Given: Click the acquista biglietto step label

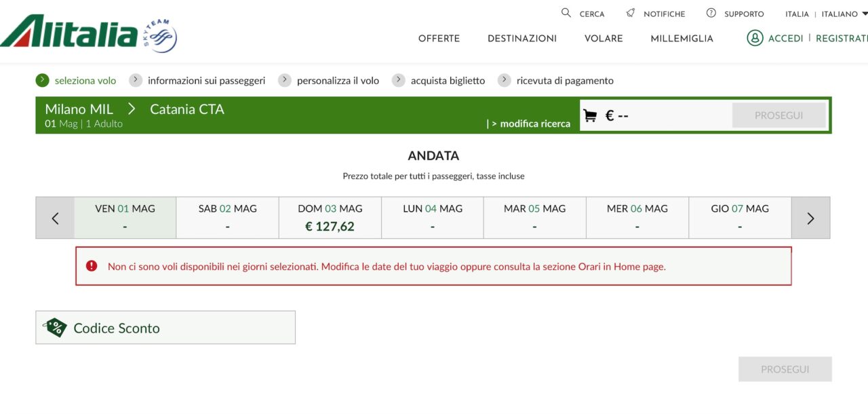Looking at the screenshot, I should (448, 81).
